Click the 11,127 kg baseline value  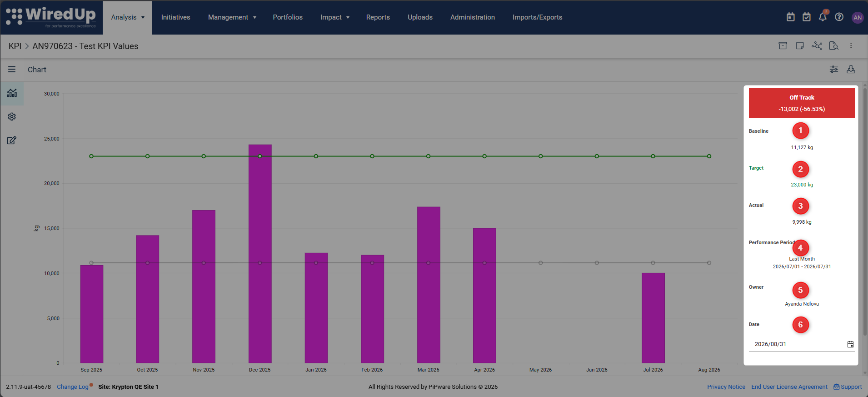click(x=802, y=147)
